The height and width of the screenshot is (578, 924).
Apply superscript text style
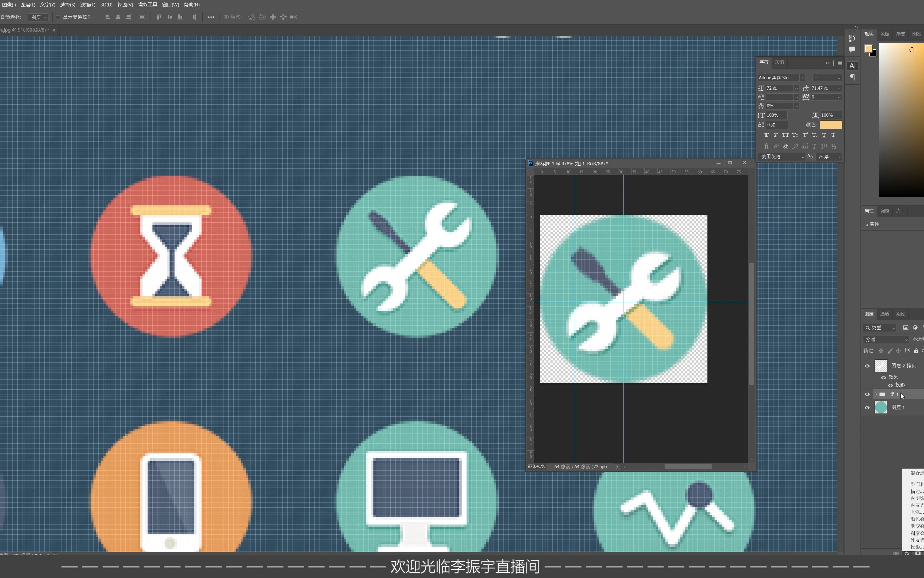coord(805,135)
